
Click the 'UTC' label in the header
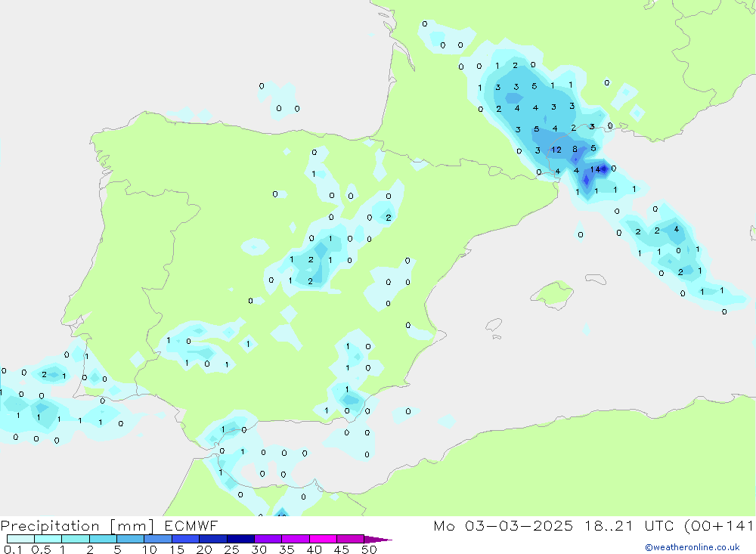click(x=659, y=525)
